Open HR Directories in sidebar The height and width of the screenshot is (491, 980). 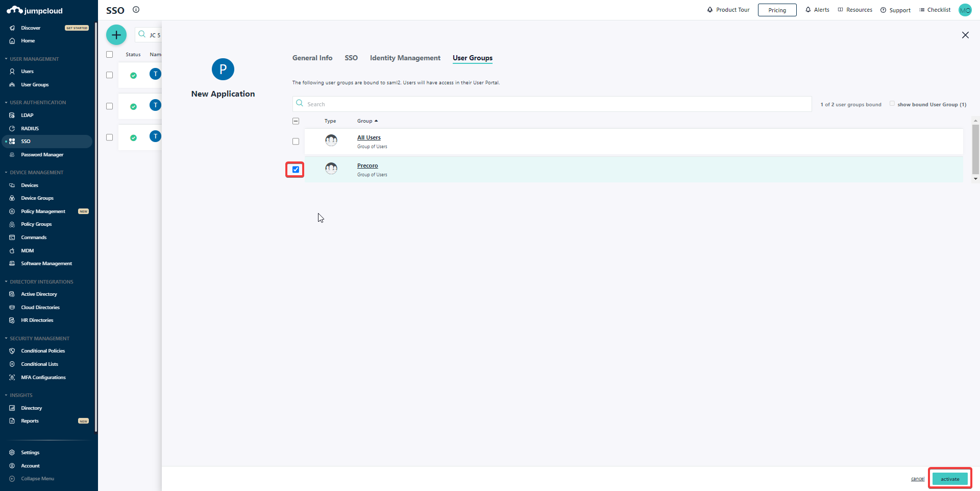(37, 320)
